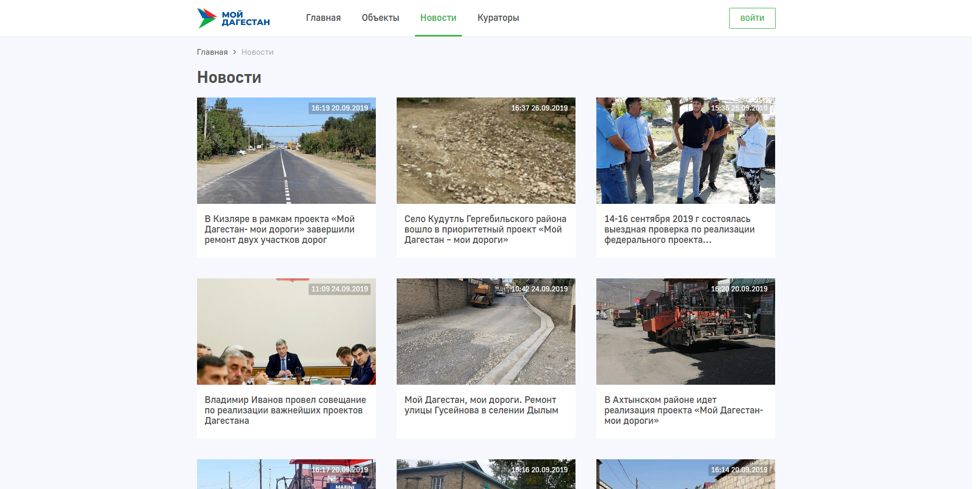The width and height of the screenshot is (980, 489).
Task: Select the Новости navigation tab
Action: pyautogui.click(x=438, y=18)
